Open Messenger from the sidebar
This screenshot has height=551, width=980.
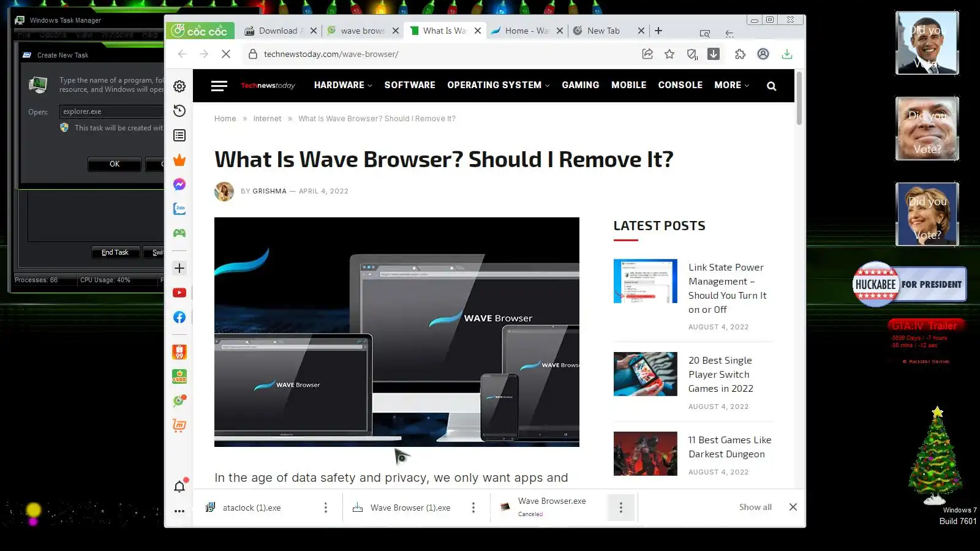point(179,184)
